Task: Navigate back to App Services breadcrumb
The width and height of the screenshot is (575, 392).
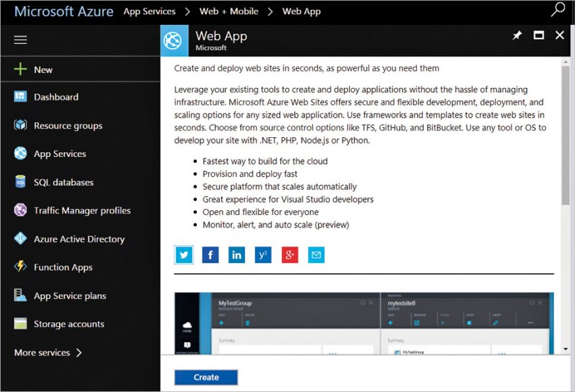Action: [x=149, y=11]
